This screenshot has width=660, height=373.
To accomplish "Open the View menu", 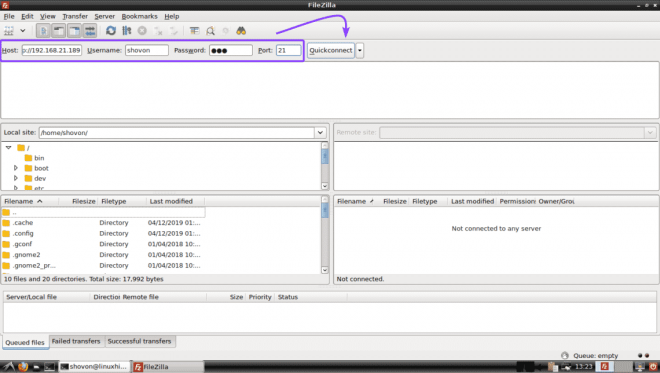I will 48,16.
